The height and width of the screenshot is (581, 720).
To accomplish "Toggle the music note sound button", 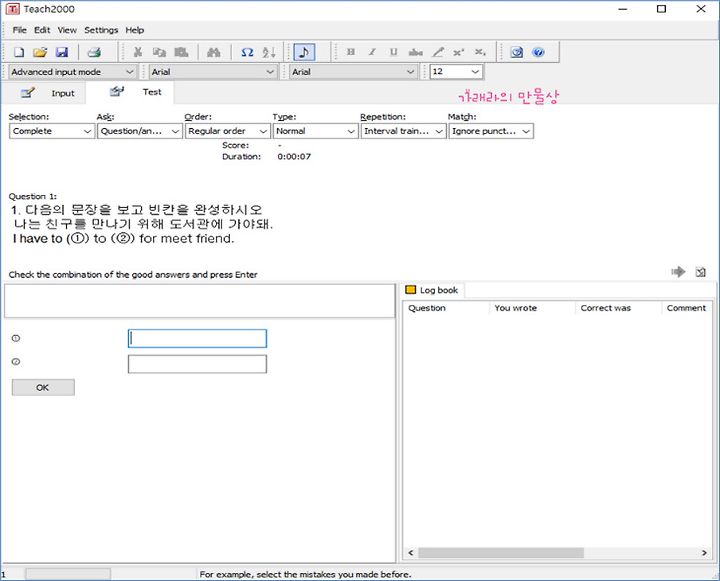I will click(x=304, y=52).
